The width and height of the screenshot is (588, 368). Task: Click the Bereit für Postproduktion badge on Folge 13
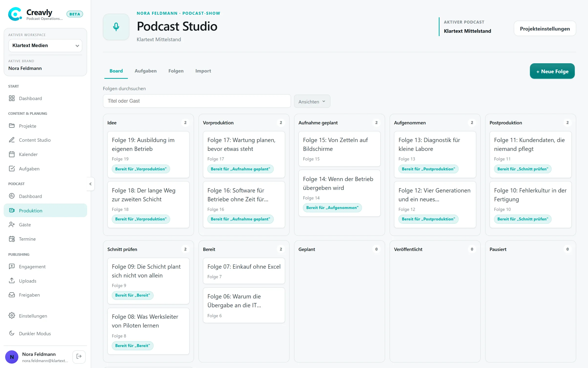[428, 169]
